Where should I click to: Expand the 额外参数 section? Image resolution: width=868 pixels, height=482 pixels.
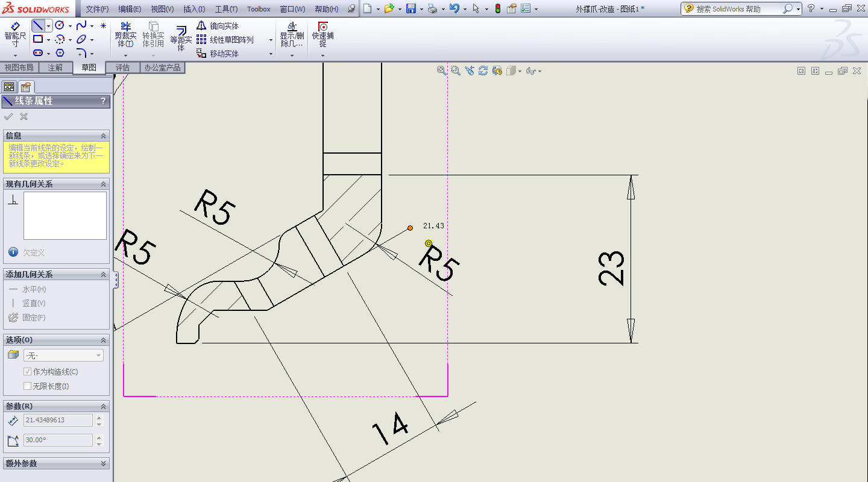[103, 463]
